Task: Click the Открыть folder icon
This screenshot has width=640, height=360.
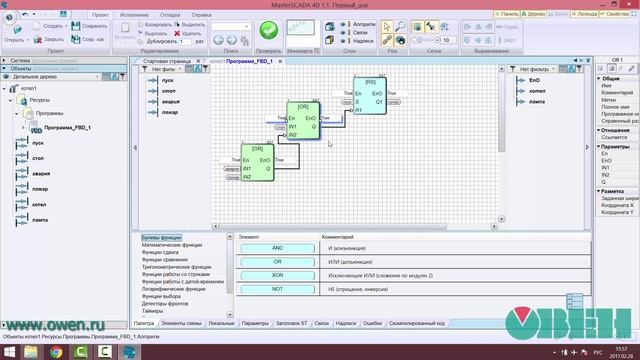Action: point(17,29)
